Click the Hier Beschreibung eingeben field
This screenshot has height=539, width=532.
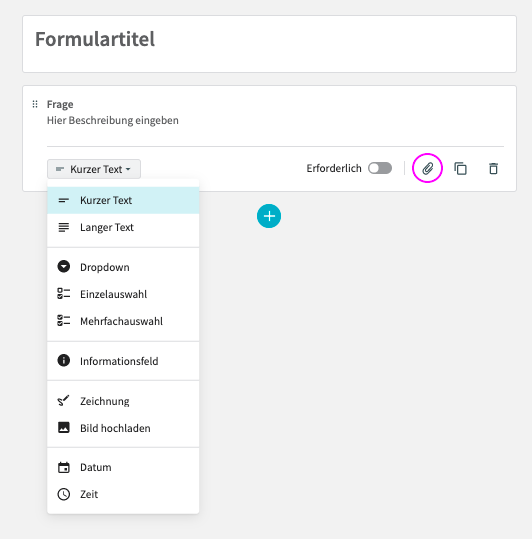coord(275,120)
